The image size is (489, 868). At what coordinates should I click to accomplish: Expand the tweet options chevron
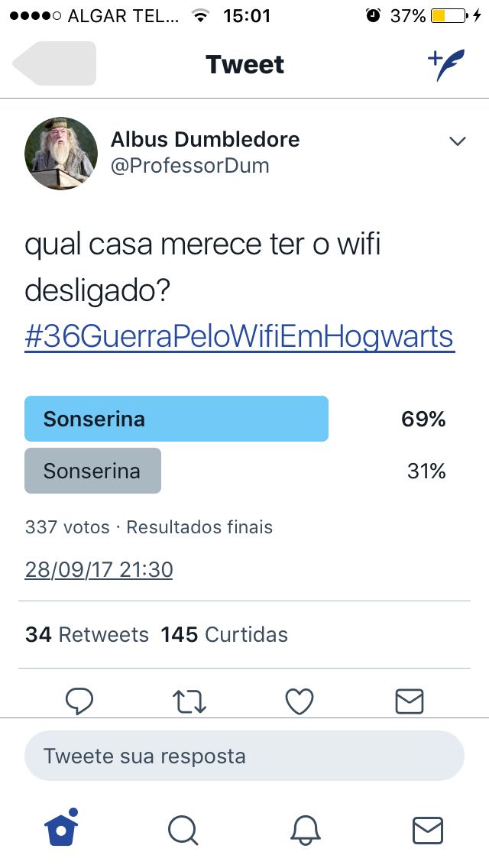pos(457,141)
